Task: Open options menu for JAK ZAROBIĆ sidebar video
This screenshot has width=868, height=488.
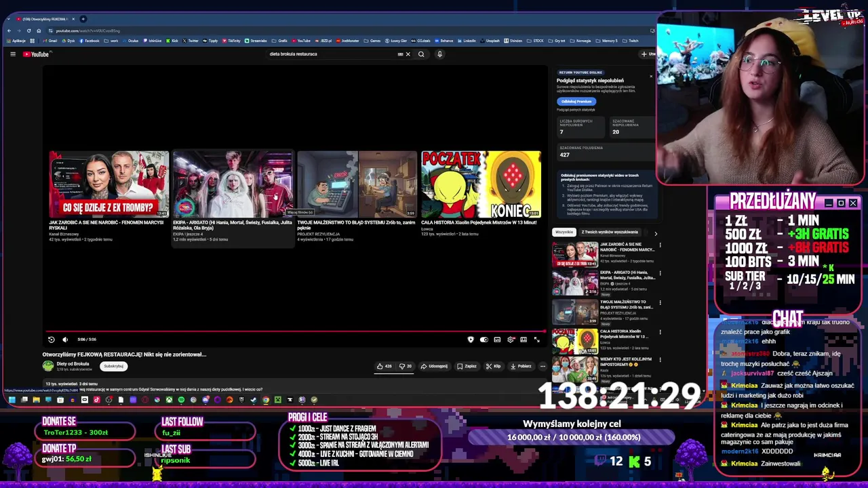Action: (660, 245)
